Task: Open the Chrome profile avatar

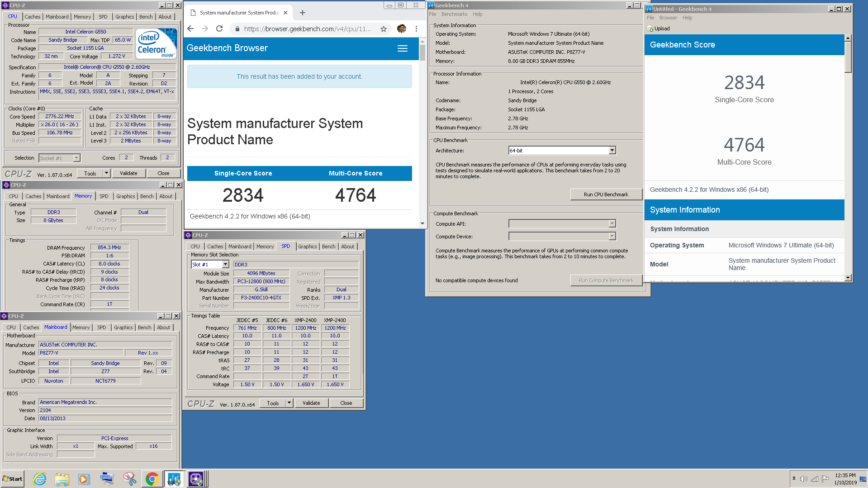Action: (401, 28)
